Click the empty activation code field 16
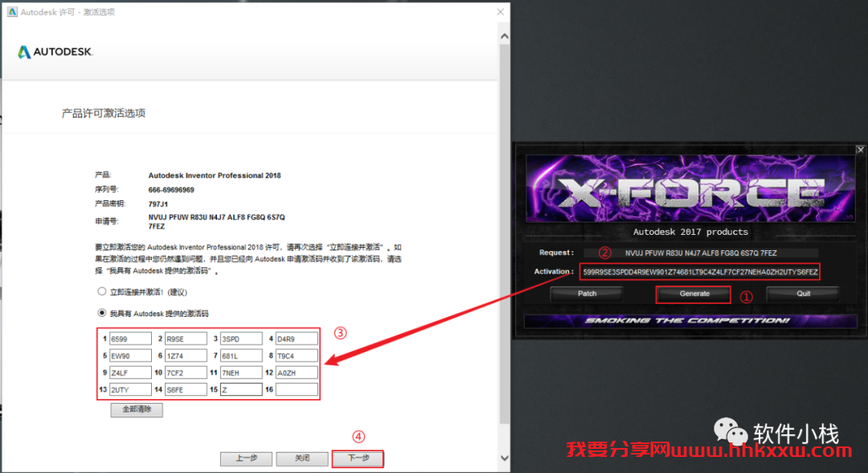This screenshot has height=473, width=868. (297, 389)
